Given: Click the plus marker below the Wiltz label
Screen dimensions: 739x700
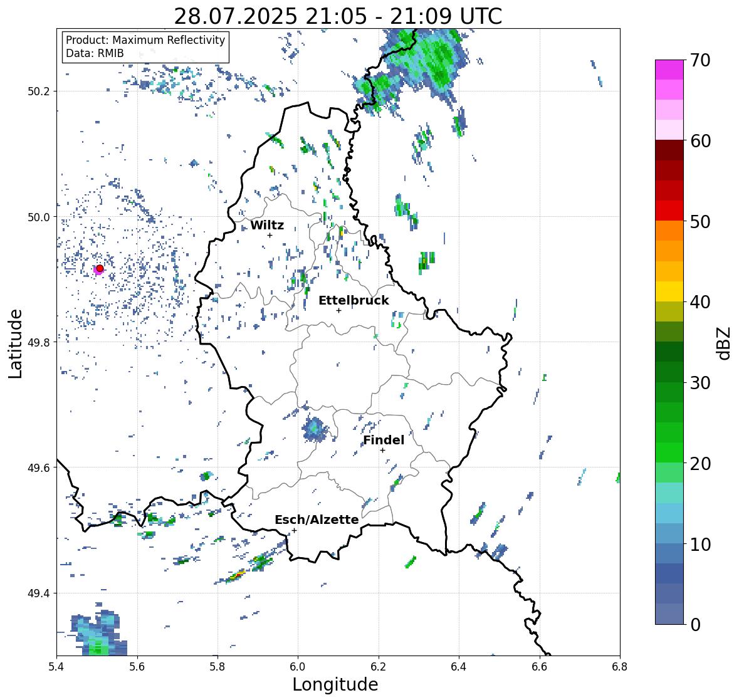Looking at the screenshot, I should pos(270,235).
